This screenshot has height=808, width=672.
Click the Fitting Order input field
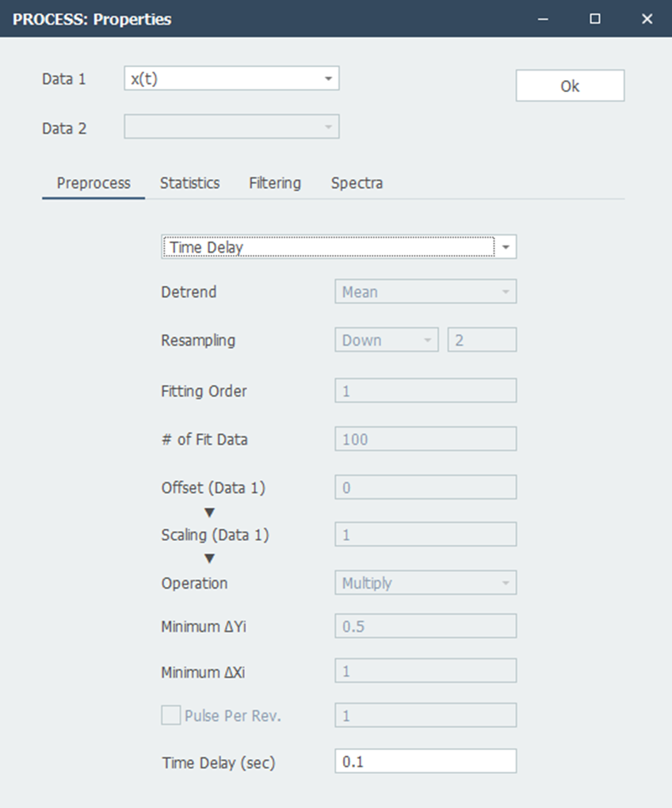426,391
